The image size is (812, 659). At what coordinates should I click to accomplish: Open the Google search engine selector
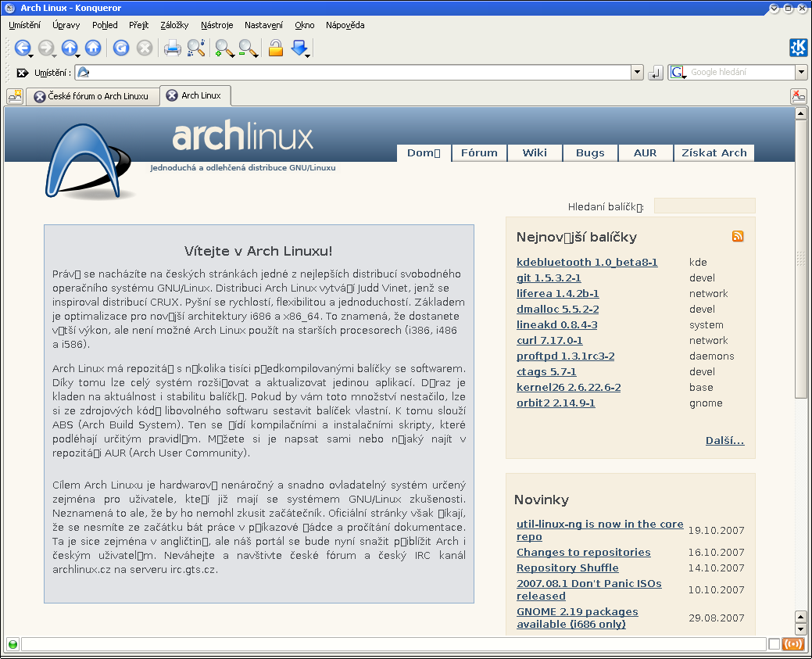[x=678, y=73]
